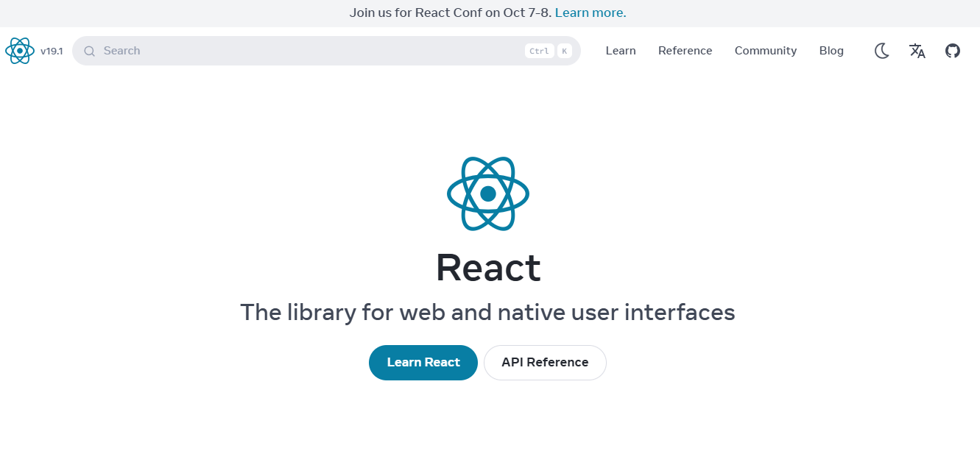
Task: Click the library tagline text
Action: pyautogui.click(x=487, y=312)
